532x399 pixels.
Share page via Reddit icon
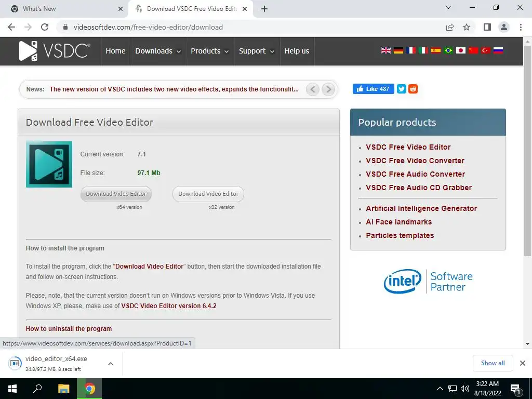click(x=413, y=89)
